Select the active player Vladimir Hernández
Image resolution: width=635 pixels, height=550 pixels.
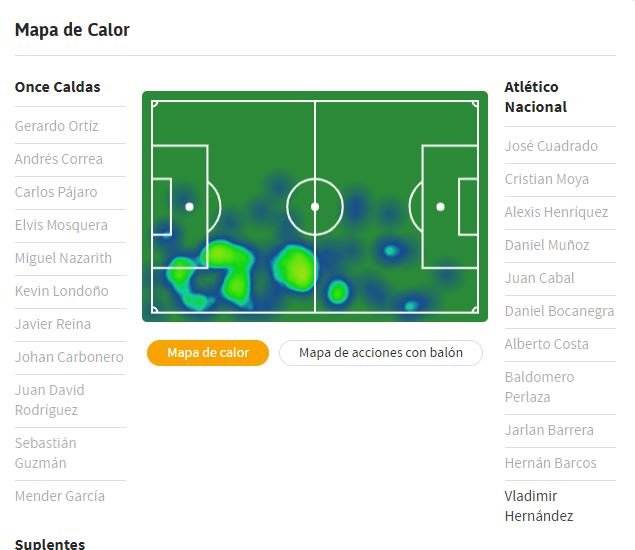point(539,506)
